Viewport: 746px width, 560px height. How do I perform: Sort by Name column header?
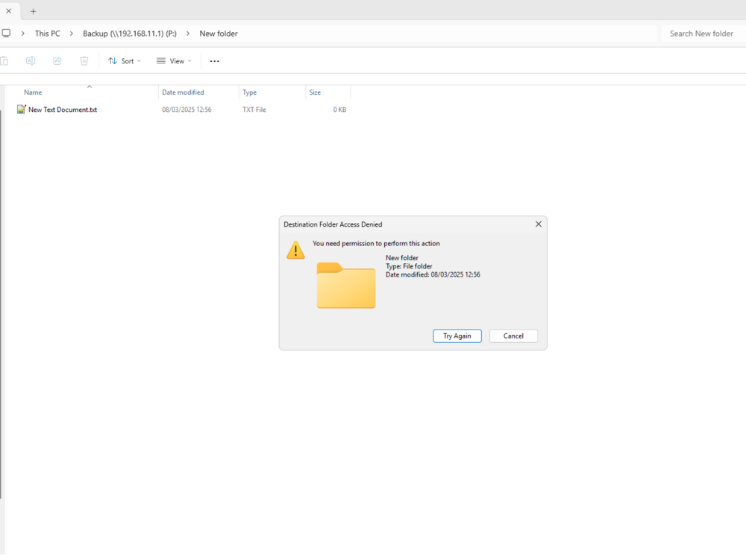pos(33,92)
